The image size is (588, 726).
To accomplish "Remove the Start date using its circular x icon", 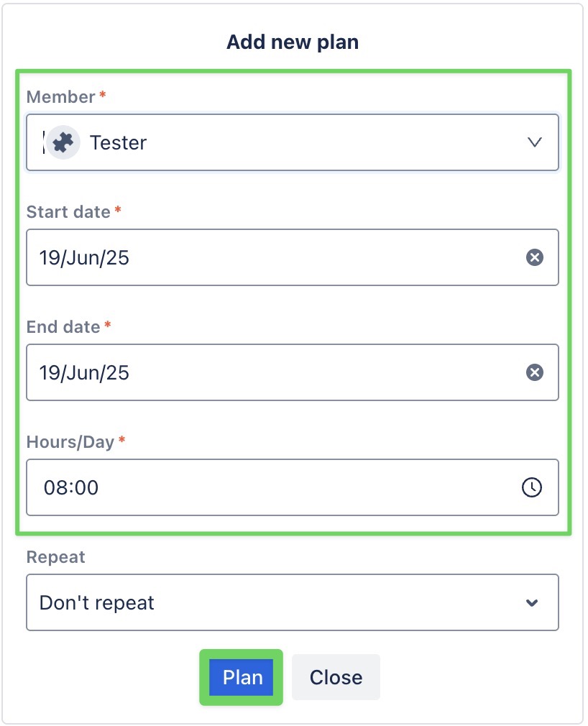I will click(535, 257).
